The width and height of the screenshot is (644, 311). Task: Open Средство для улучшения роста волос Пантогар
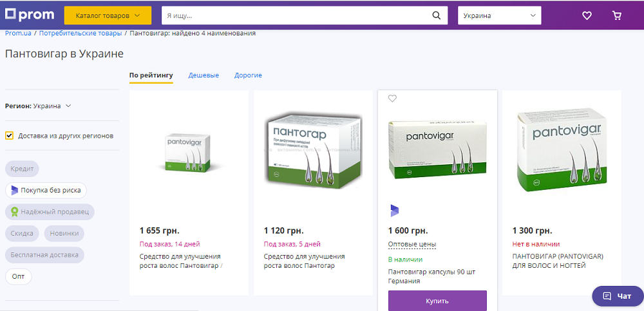tap(305, 261)
